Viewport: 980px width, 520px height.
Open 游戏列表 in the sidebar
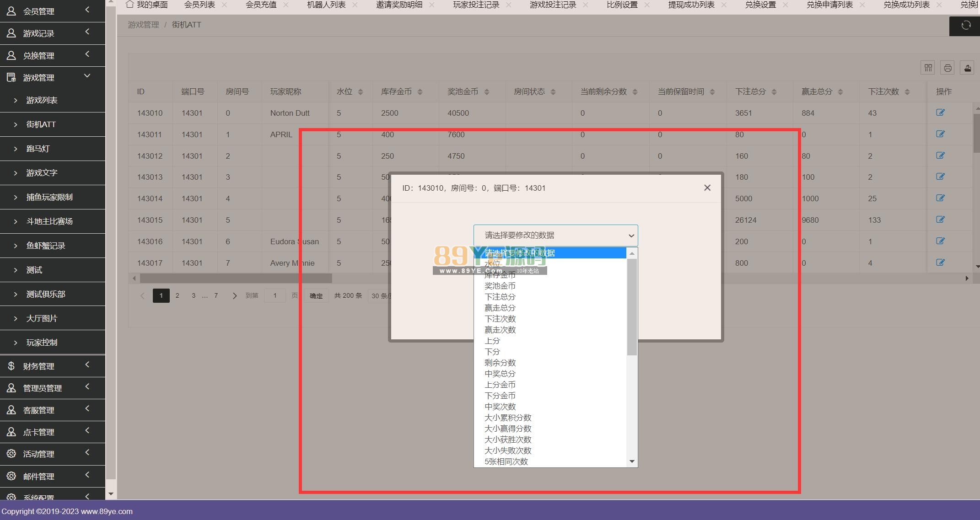click(x=53, y=100)
